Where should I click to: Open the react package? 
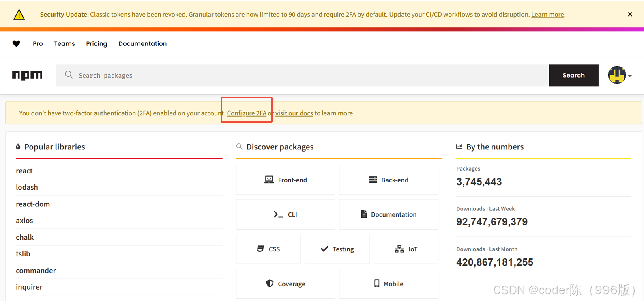tap(24, 171)
